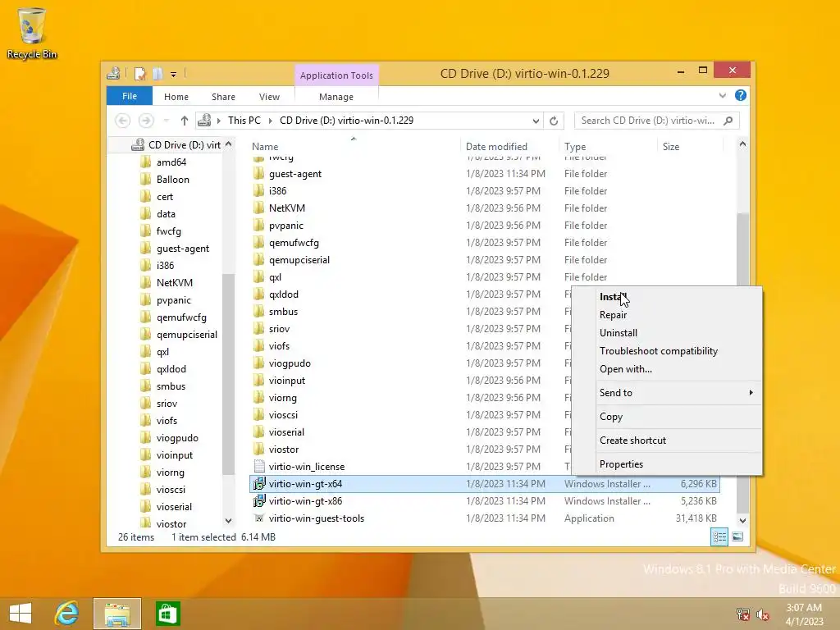Open the recent locations dropdown arrow
Viewport: 840px width, 630px height.
(167, 121)
